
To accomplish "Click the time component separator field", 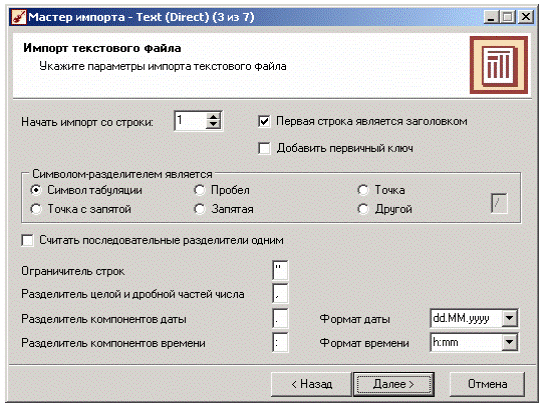I will (280, 343).
